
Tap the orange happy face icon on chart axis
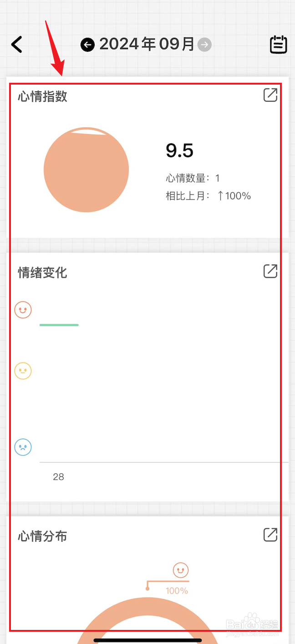pos(23,310)
